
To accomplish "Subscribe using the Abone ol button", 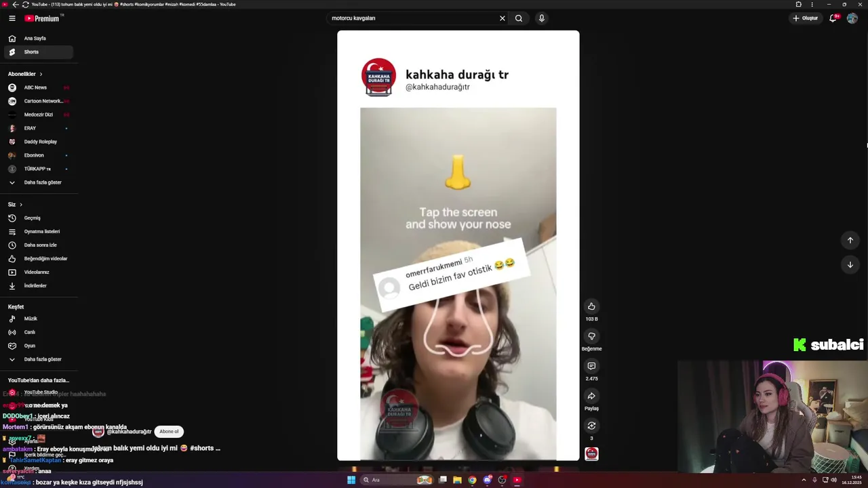I will click(169, 432).
